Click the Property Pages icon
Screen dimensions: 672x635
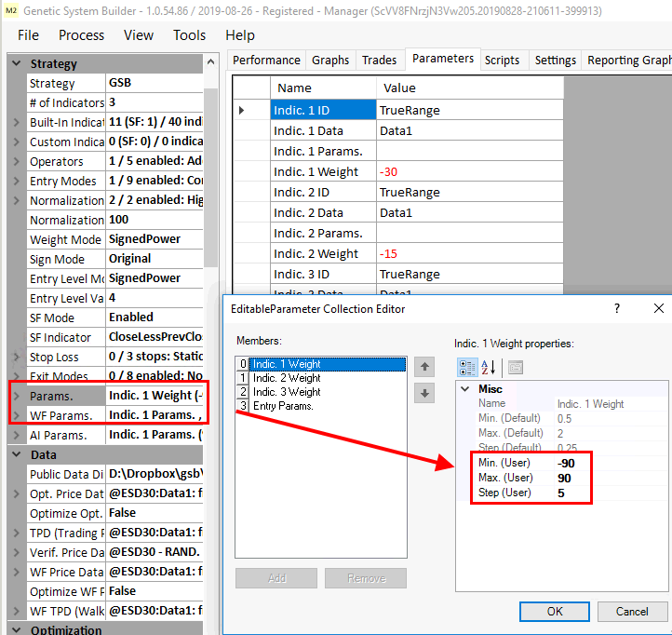515,366
